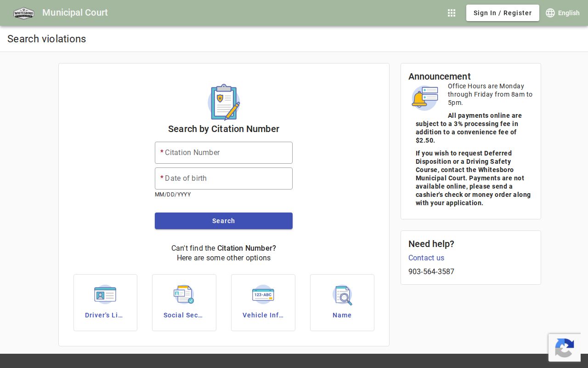
Task: Click the Municipal Court title
Action: point(75,12)
